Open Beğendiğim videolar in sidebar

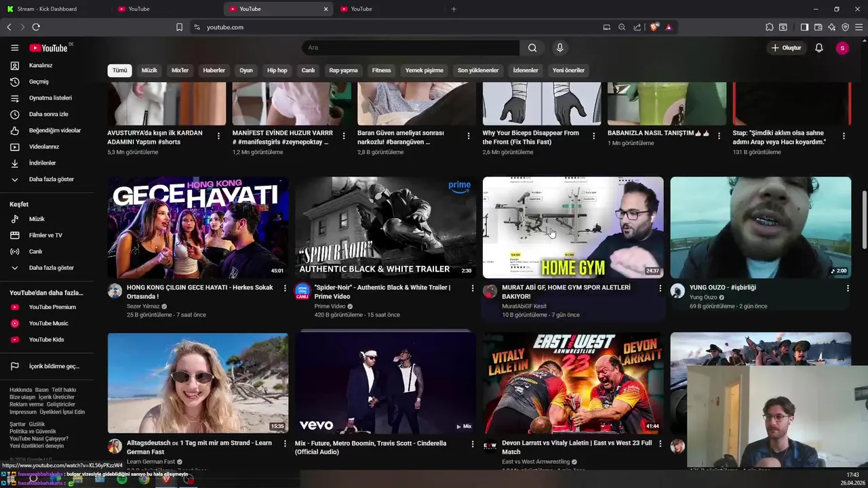click(47, 130)
